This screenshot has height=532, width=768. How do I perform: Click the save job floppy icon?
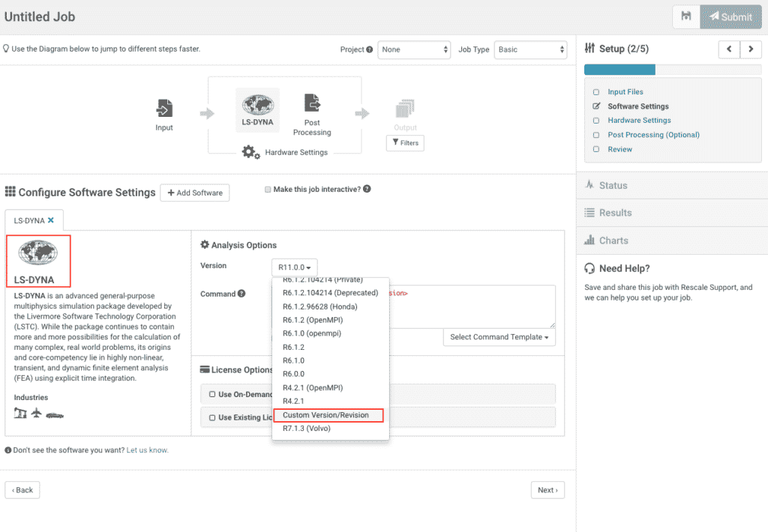[686, 16]
